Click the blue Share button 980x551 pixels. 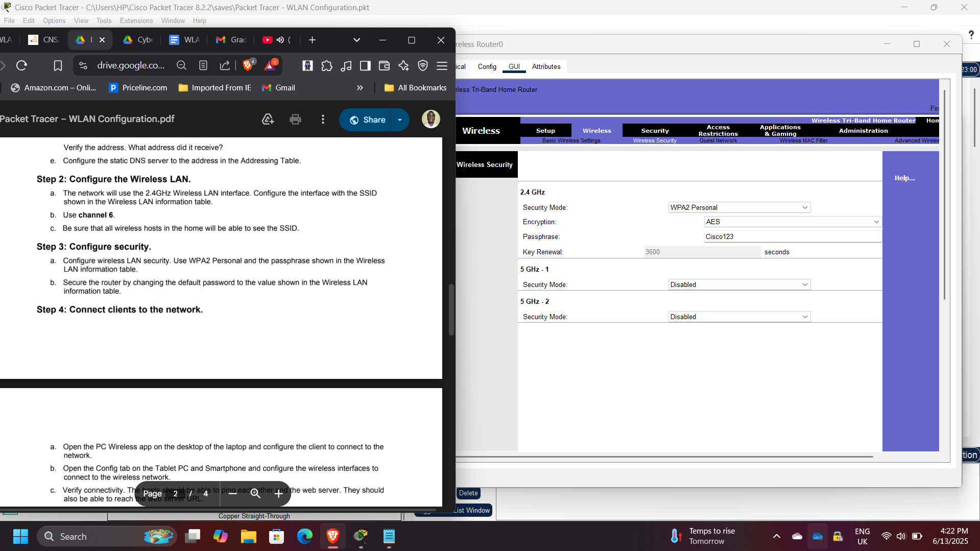pos(367,119)
